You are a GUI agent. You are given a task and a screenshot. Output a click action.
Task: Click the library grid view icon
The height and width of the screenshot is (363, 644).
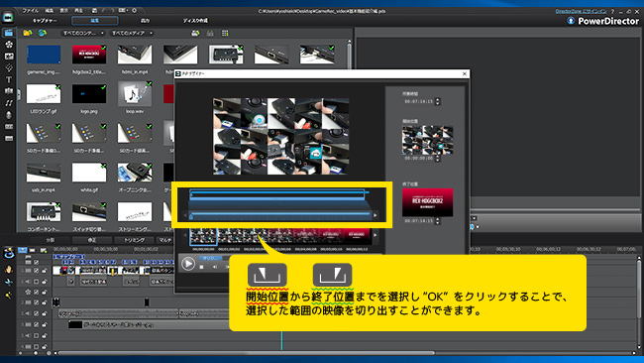point(225,33)
